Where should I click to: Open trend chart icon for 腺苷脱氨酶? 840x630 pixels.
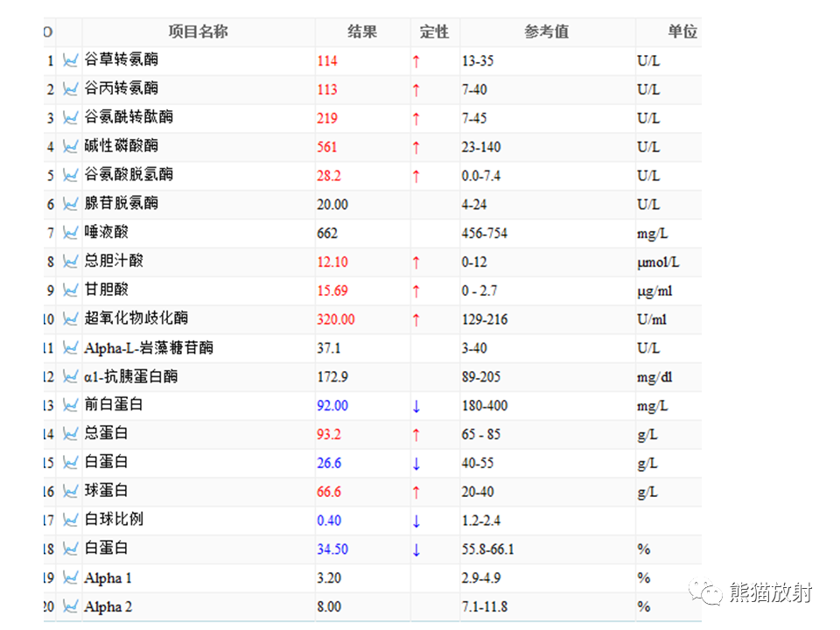(x=70, y=204)
